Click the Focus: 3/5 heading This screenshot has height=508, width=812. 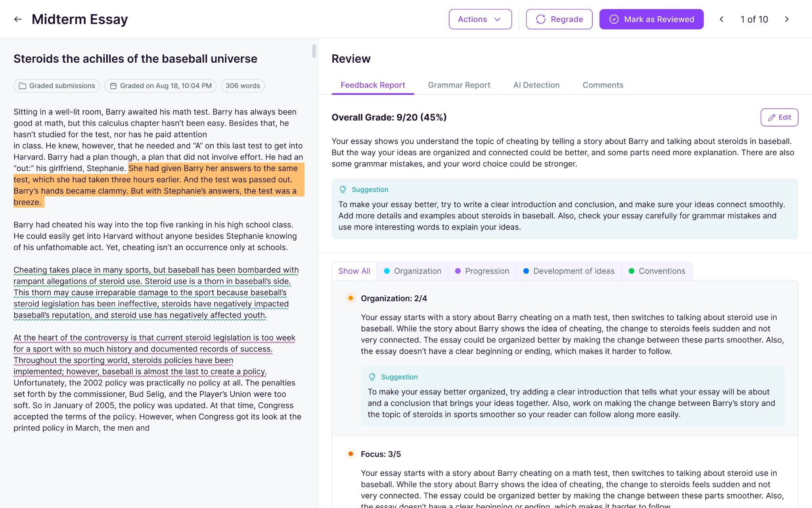tap(381, 454)
